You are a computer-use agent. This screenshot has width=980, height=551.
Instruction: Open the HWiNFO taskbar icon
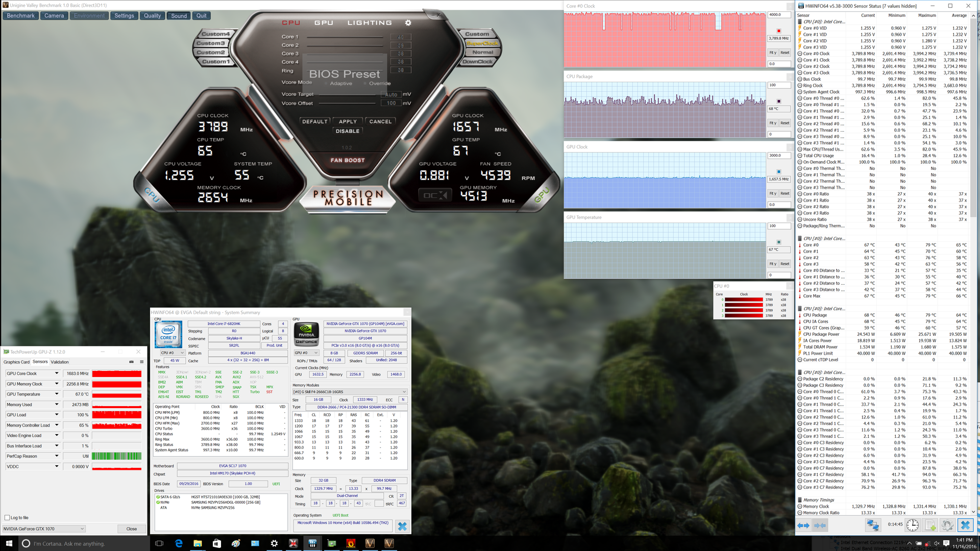312,543
